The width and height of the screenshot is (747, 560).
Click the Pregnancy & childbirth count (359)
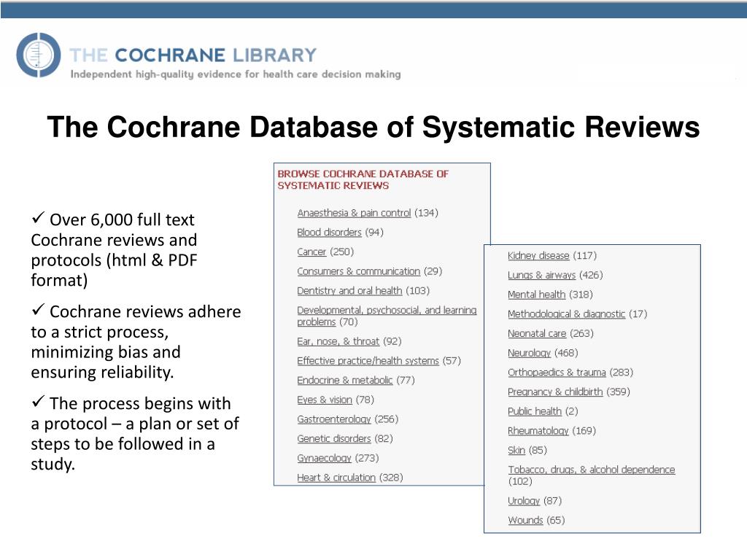tap(619, 392)
